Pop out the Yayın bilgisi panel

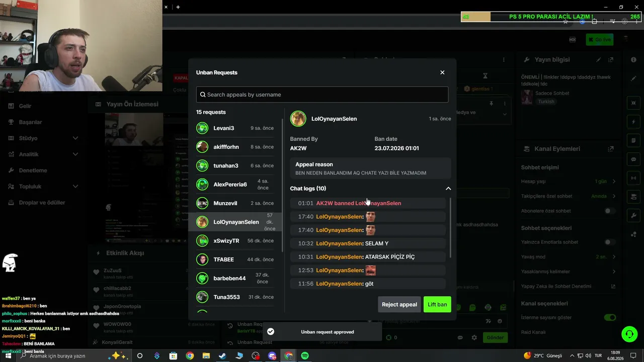pyautogui.click(x=611, y=60)
